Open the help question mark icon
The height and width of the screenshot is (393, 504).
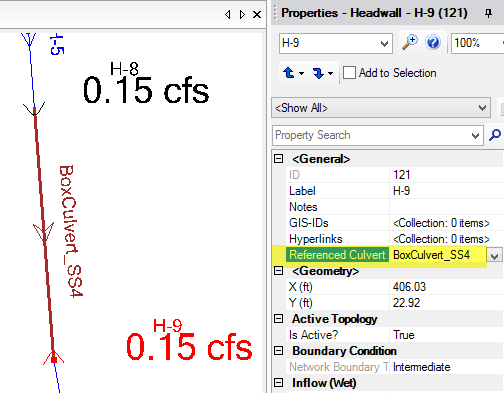433,43
